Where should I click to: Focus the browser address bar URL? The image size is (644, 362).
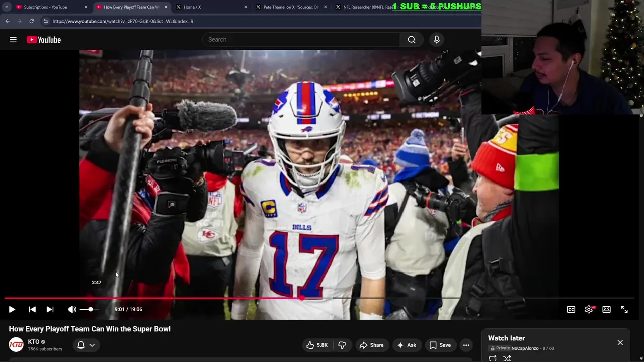point(123,21)
